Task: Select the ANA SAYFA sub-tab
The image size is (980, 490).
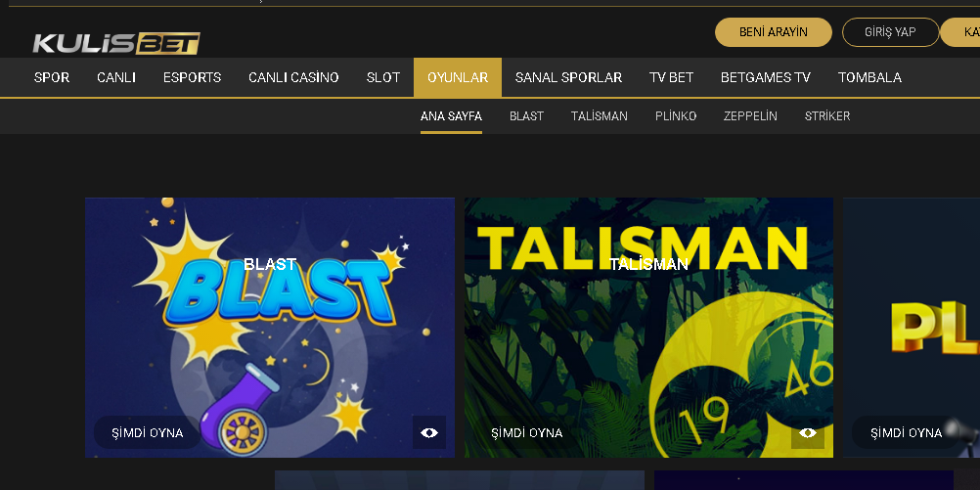Action: pos(451,116)
